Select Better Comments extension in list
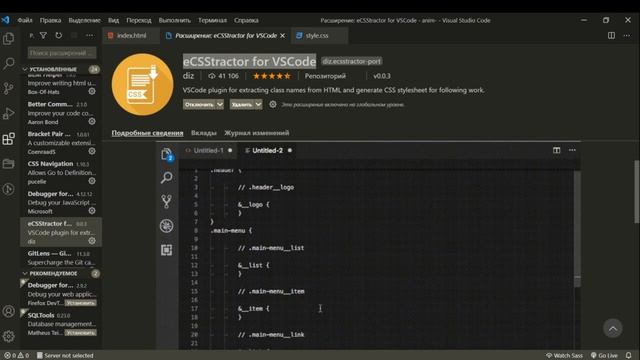 61,113
